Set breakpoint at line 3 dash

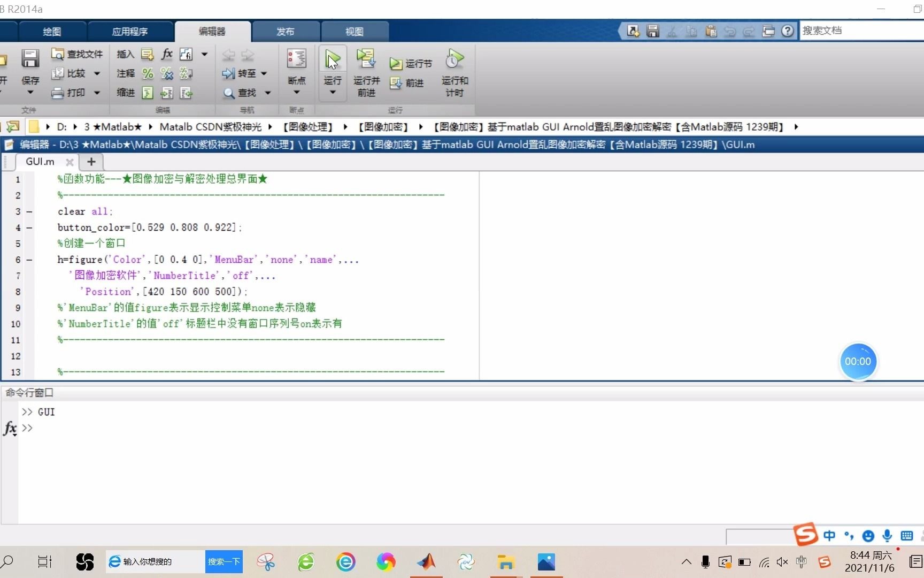(29, 212)
